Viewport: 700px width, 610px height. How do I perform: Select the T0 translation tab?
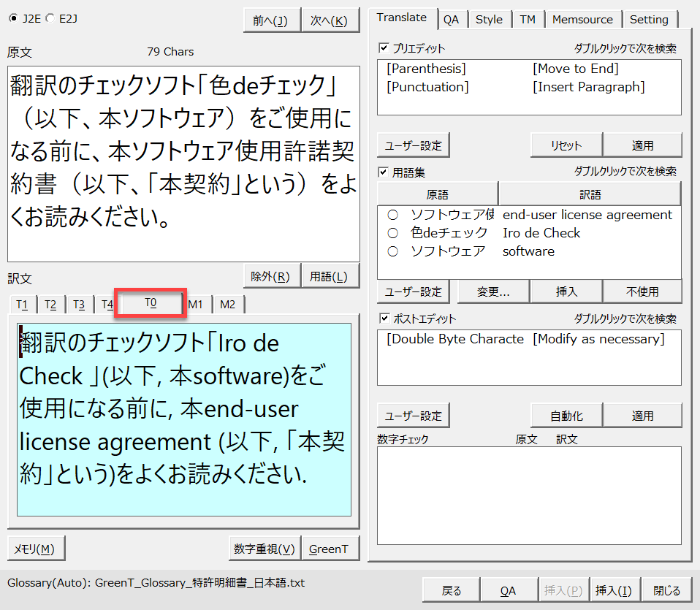pos(151,303)
